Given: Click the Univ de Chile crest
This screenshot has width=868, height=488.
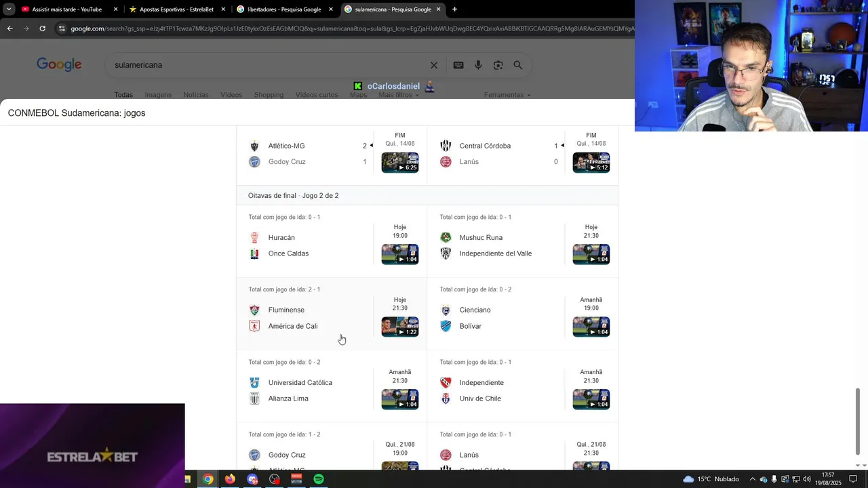Looking at the screenshot, I should [x=446, y=399].
